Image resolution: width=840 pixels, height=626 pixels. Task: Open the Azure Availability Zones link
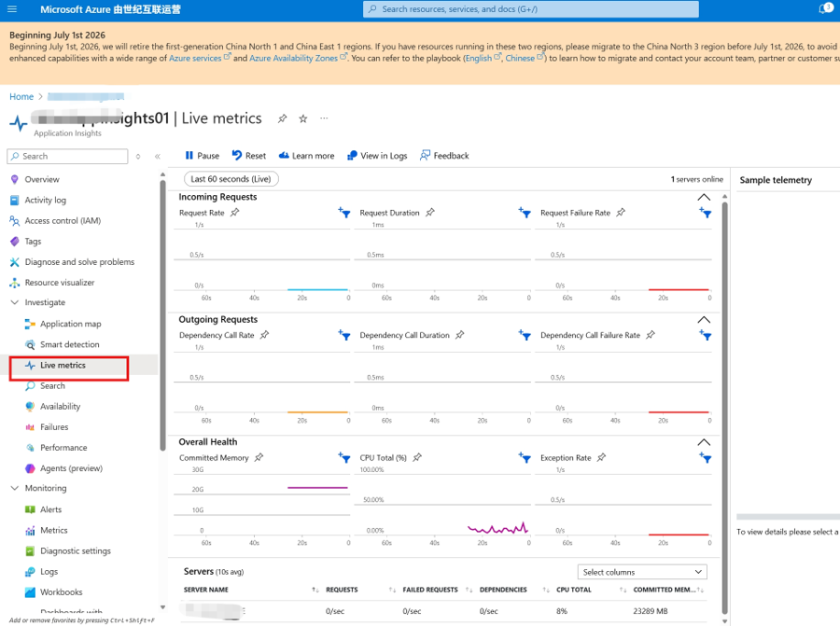(x=294, y=59)
